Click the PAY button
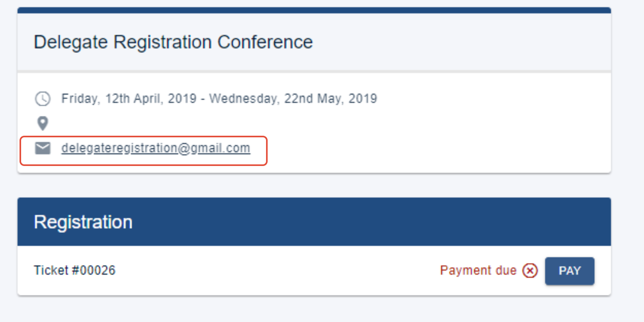 pos(570,271)
